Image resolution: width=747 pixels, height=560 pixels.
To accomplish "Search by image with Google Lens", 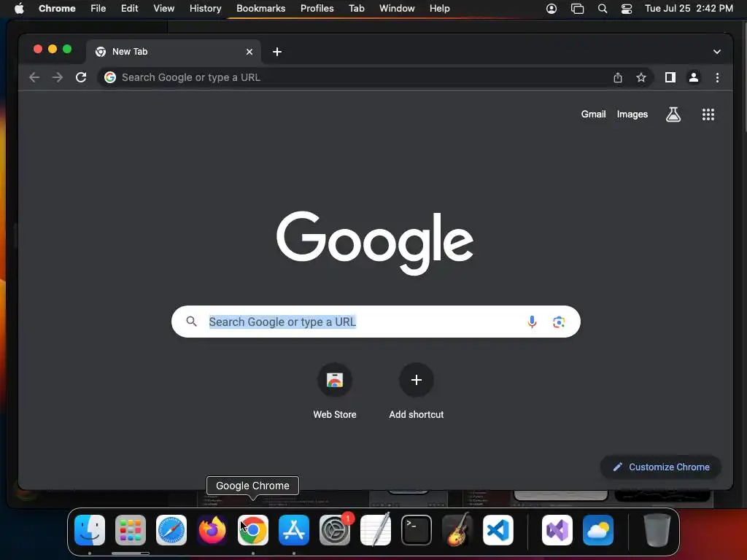I will click(559, 322).
